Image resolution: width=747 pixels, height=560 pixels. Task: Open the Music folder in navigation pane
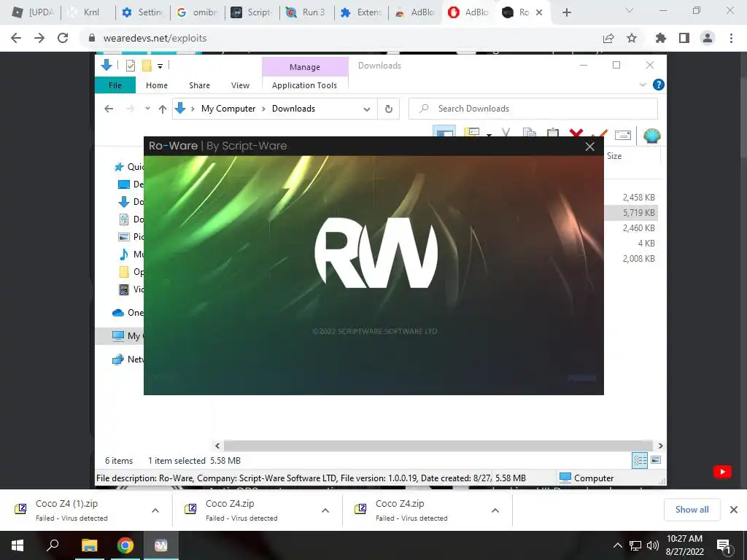point(131,254)
